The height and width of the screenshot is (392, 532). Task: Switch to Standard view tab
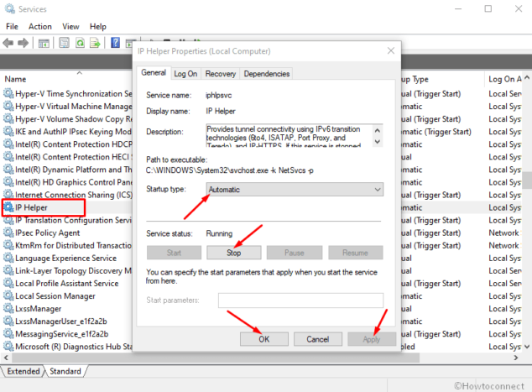coord(65,371)
